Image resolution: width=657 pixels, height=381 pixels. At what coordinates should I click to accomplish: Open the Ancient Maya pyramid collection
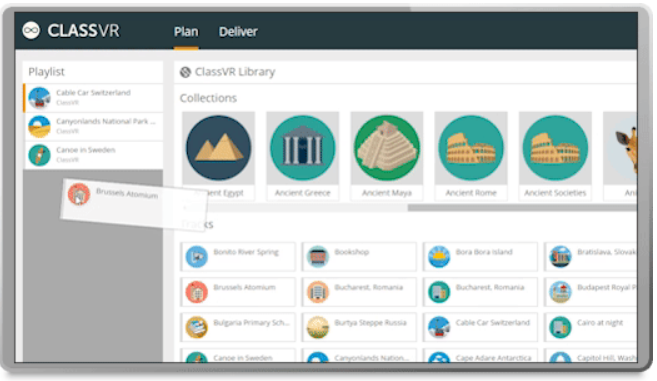coord(387,148)
